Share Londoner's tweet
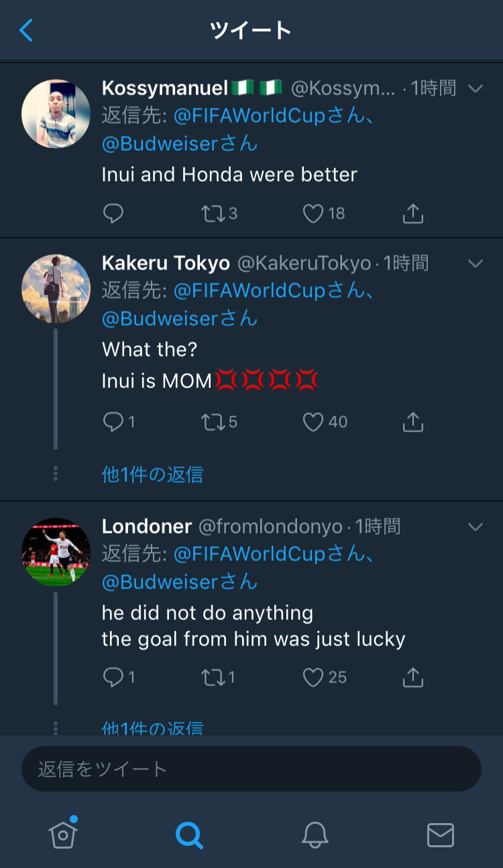 point(412,677)
